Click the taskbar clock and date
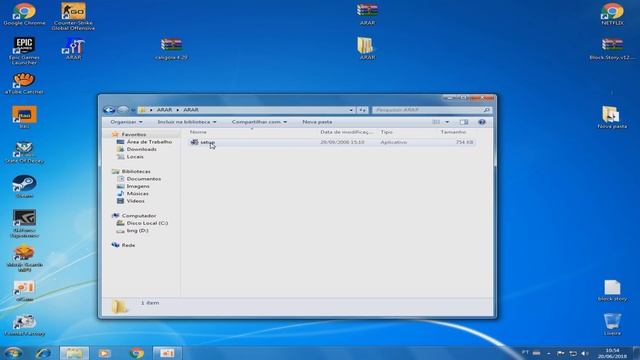The width and height of the screenshot is (640, 360). pos(612,353)
